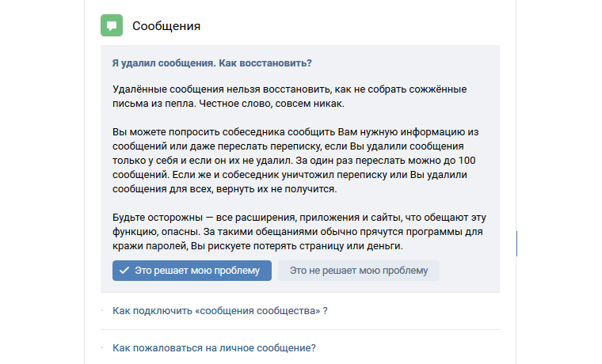Image resolution: width=602 pixels, height=364 pixels.
Task: Click the line «сообщений. Если же и собеседник уничтожил»
Action: pyautogui.click(x=290, y=175)
